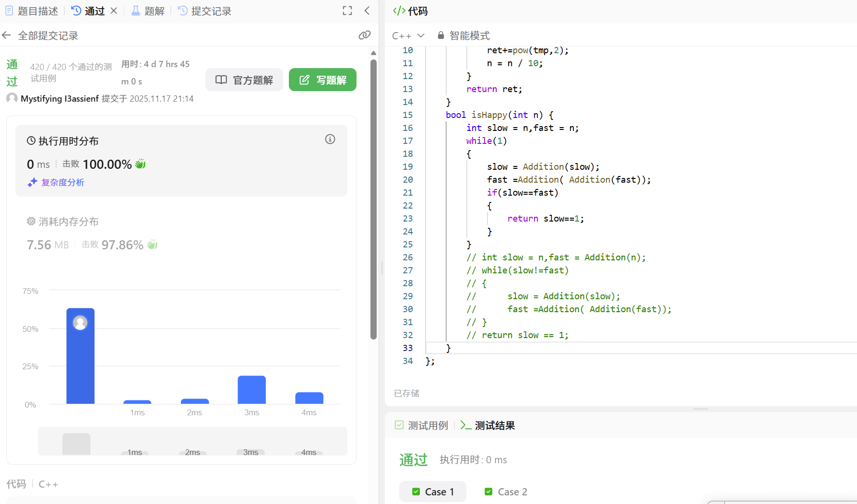Open 复杂度分析 link
The width and height of the screenshot is (857, 504).
pos(63,183)
